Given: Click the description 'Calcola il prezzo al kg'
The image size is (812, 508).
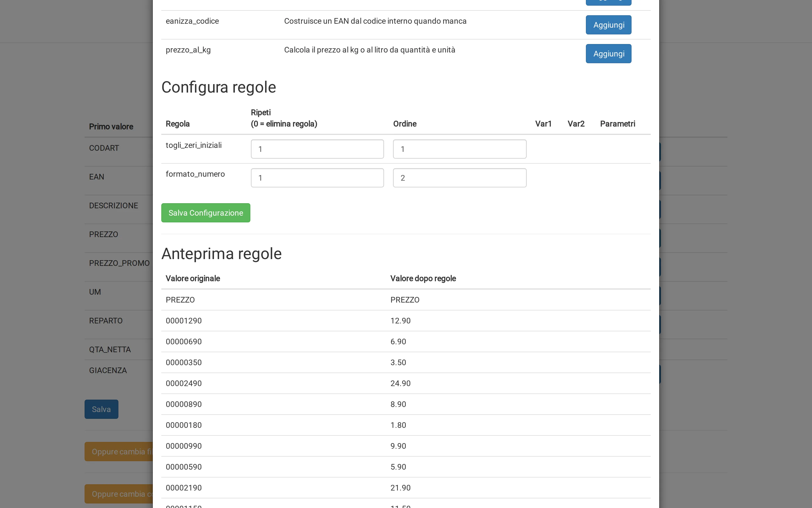Looking at the screenshot, I should (x=369, y=50).
